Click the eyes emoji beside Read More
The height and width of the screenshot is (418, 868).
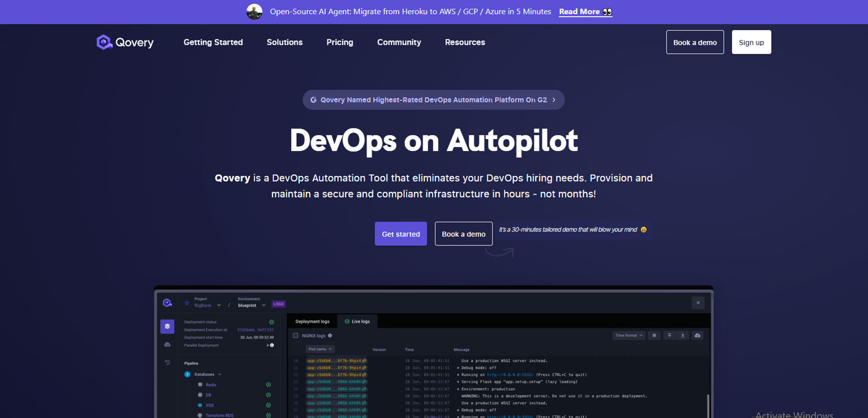[x=607, y=12]
